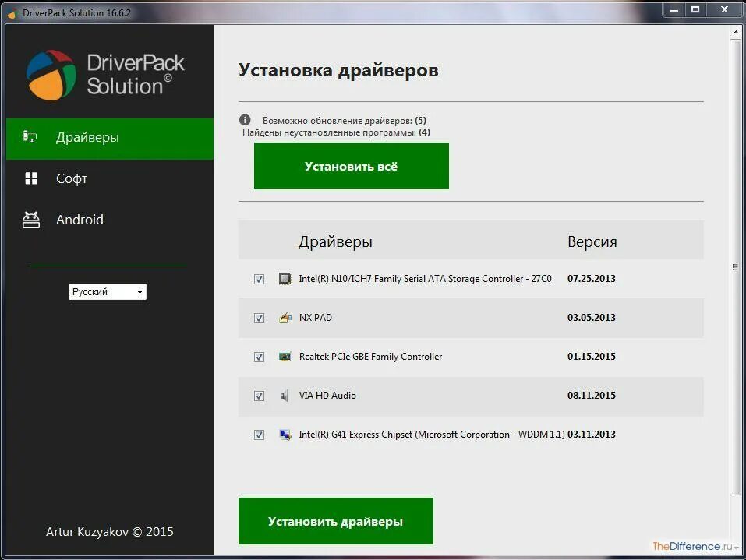The image size is (746, 560).
Task: Switch to the Android section
Action: click(109, 220)
